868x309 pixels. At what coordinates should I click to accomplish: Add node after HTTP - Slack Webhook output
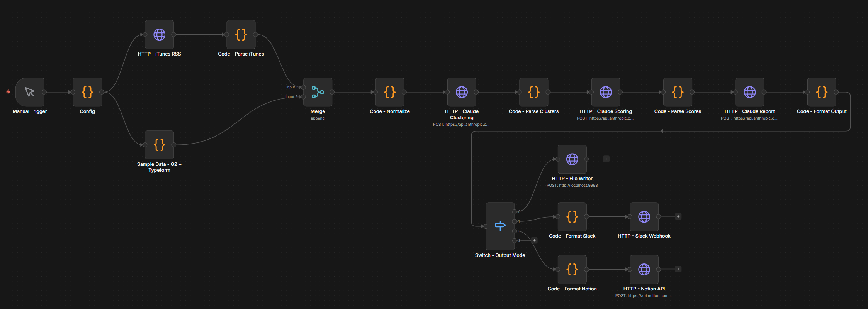[678, 216]
